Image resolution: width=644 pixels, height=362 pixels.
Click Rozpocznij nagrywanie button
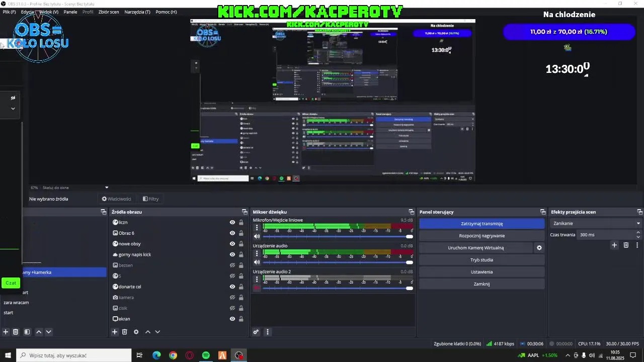481,236
